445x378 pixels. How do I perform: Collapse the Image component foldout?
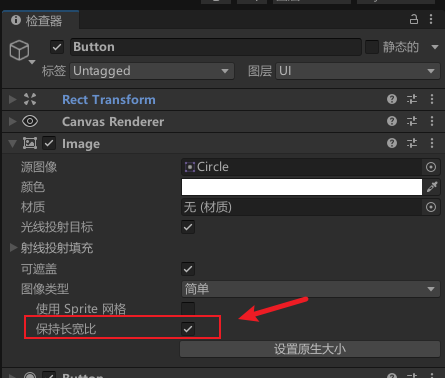(x=13, y=144)
